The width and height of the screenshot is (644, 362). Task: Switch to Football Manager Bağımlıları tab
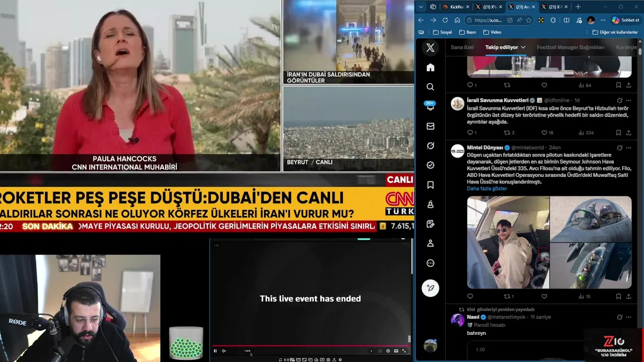(571, 47)
